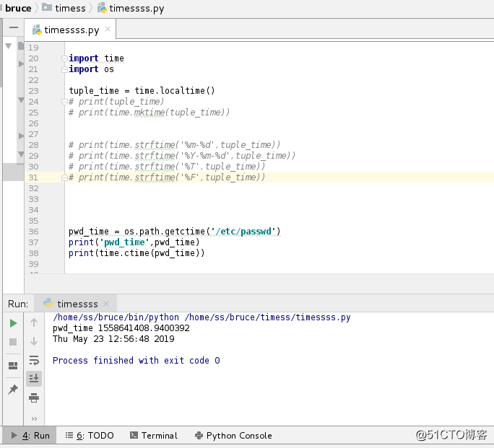
Task: Go up the stack trace arrow
Action: click(x=34, y=322)
